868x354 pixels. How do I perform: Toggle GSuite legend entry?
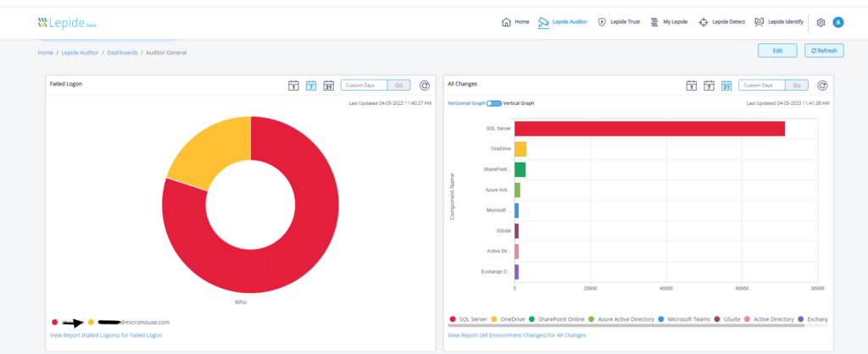pyautogui.click(x=726, y=319)
